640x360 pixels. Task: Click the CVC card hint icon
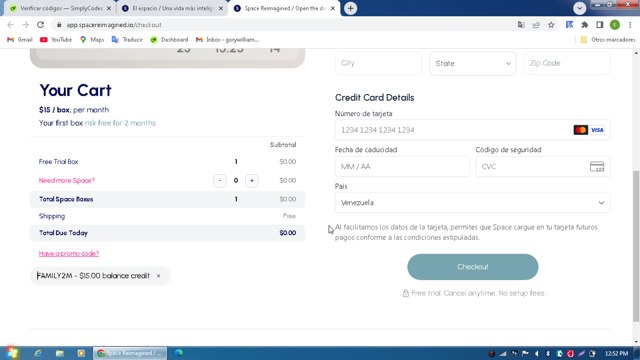tap(597, 167)
